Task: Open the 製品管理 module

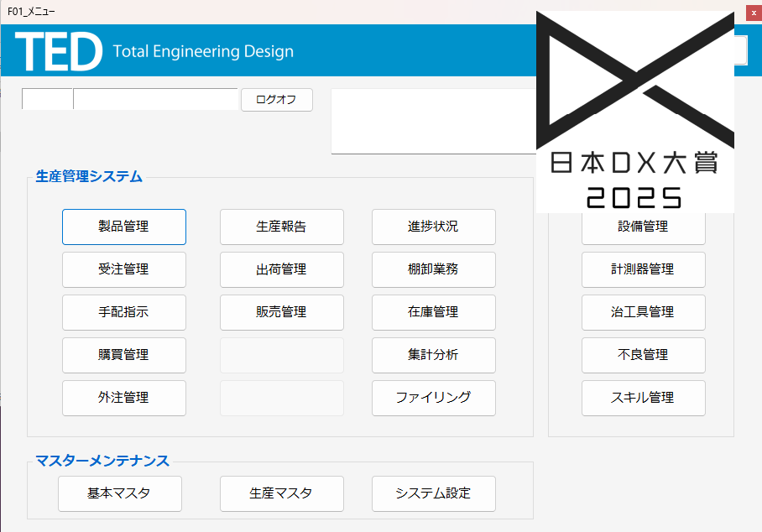Action: pyautogui.click(x=124, y=227)
